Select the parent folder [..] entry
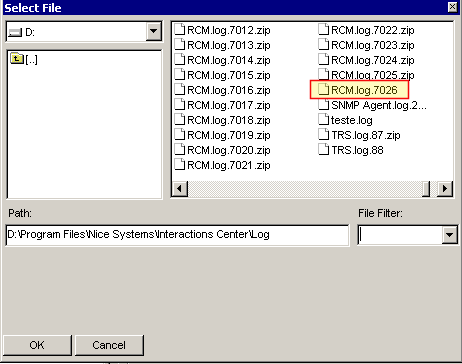Viewport: 462px width, 364px height. point(24,60)
